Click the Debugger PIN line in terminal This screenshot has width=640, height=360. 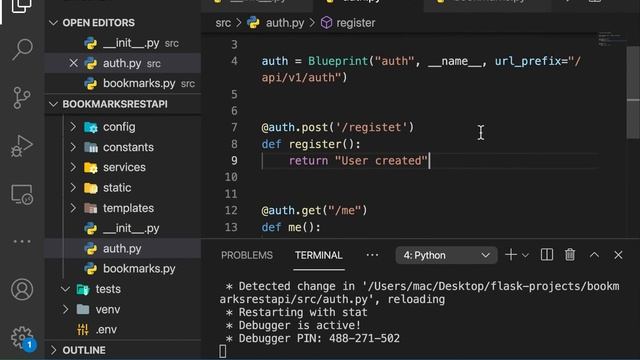(313, 338)
